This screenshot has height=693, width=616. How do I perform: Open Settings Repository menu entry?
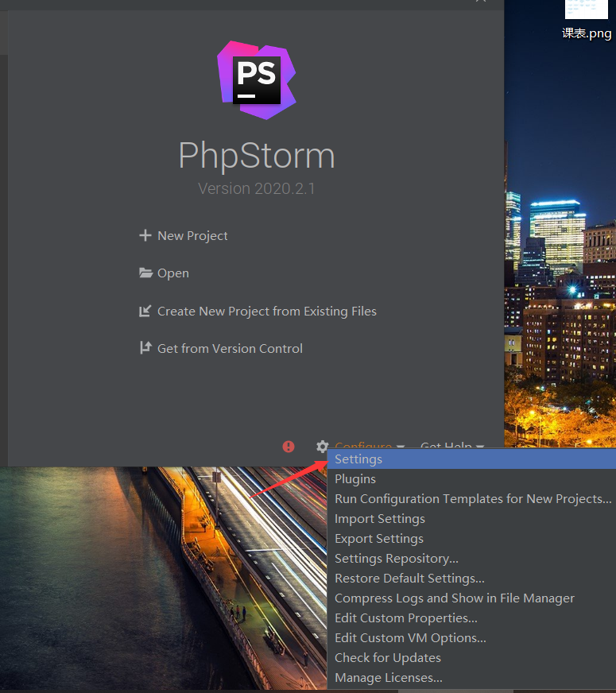pyautogui.click(x=471, y=559)
